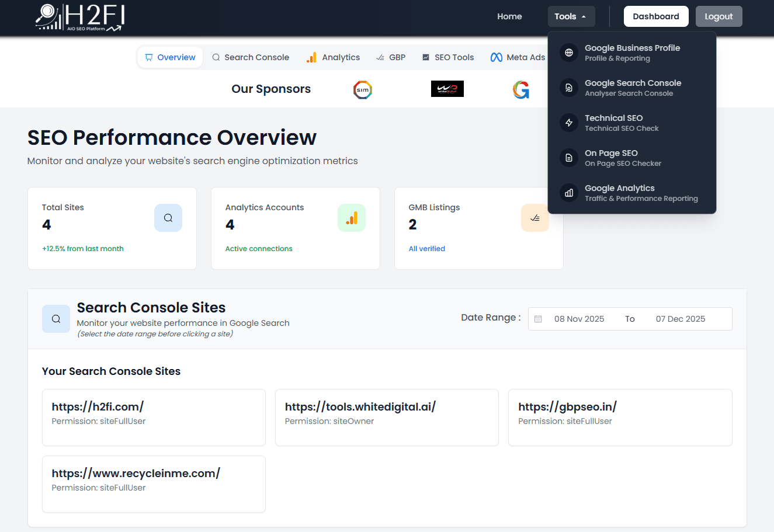Click the calendar icon in Date Range

pos(538,318)
